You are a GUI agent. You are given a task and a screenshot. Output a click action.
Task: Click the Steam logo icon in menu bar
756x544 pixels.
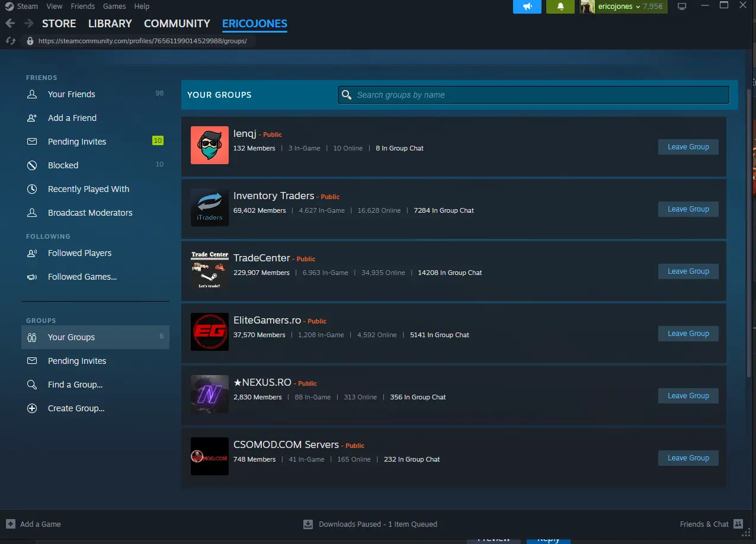coord(9,7)
